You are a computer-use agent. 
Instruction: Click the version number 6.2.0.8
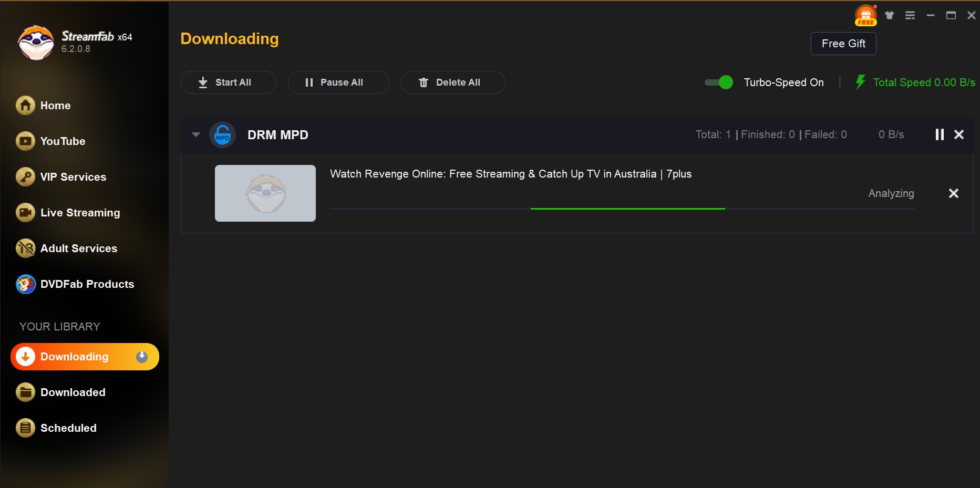pos(76,49)
